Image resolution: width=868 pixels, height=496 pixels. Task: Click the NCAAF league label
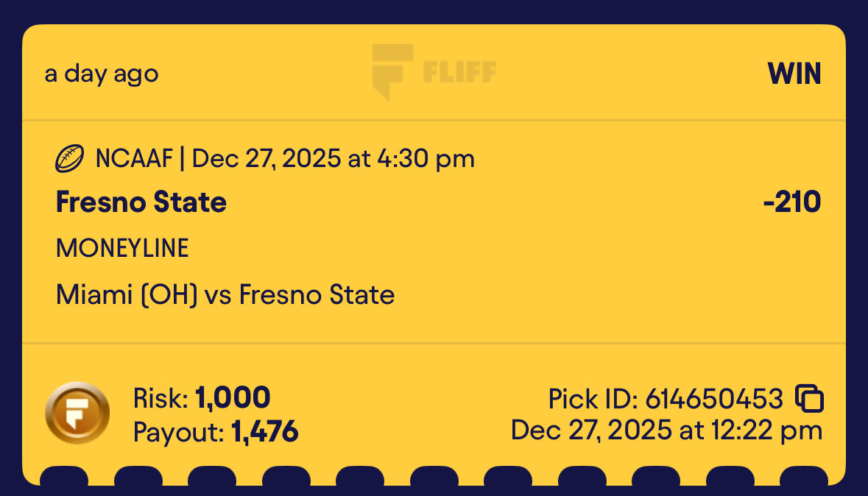pyautogui.click(x=134, y=159)
